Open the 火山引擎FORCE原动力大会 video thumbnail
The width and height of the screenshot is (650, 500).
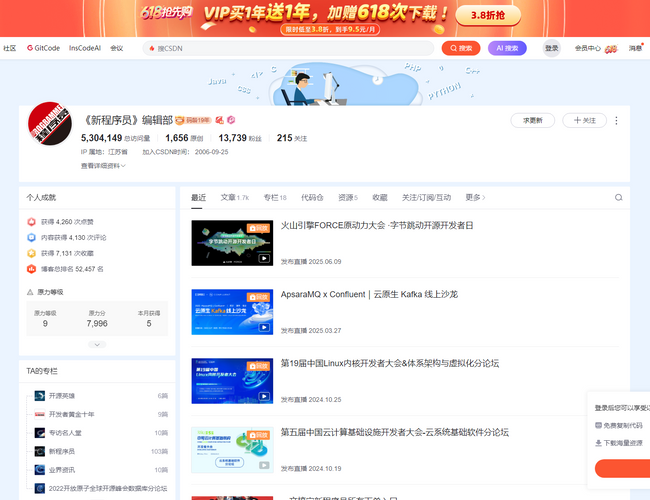[x=232, y=243]
